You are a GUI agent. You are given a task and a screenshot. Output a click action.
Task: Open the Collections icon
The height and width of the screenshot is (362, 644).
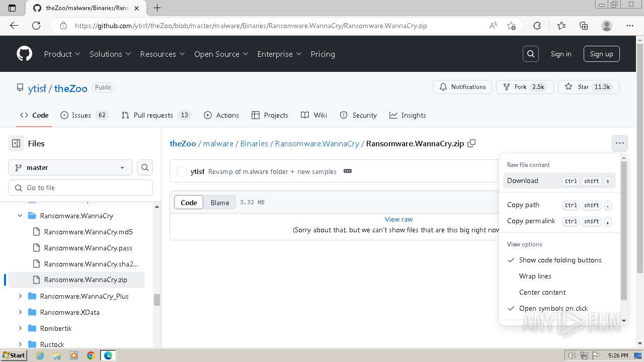(x=584, y=26)
